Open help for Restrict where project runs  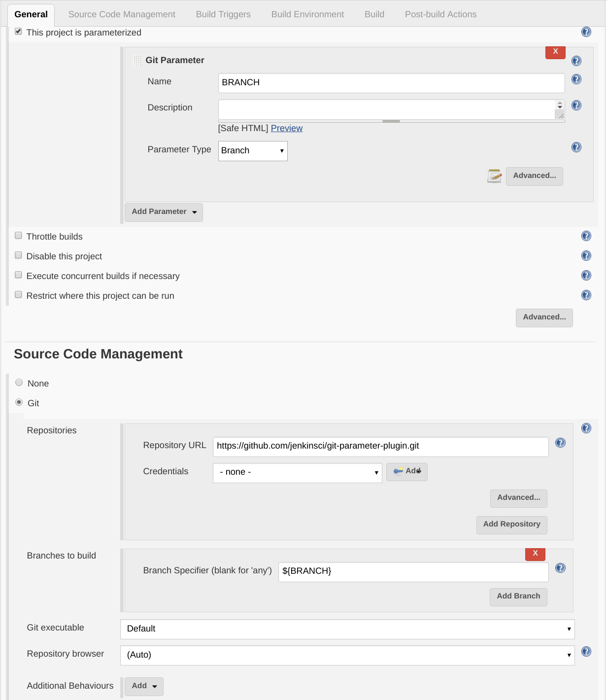[586, 295]
